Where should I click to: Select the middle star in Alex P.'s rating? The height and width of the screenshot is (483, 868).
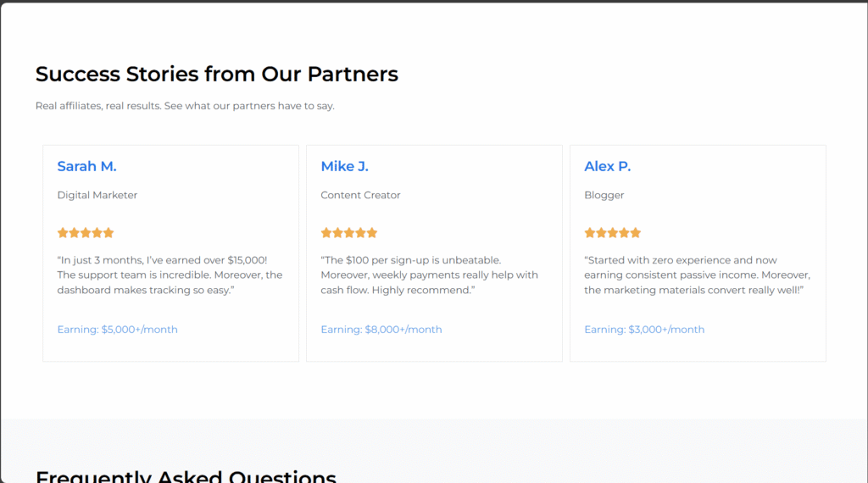pos(613,233)
